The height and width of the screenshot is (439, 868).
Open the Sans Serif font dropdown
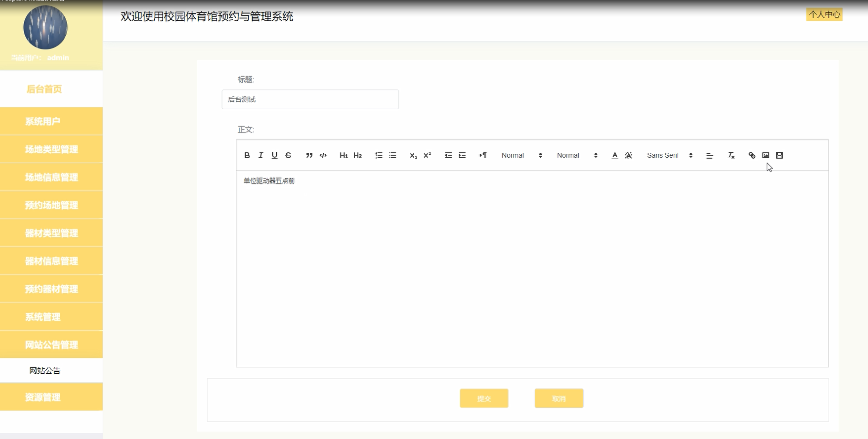tap(669, 155)
